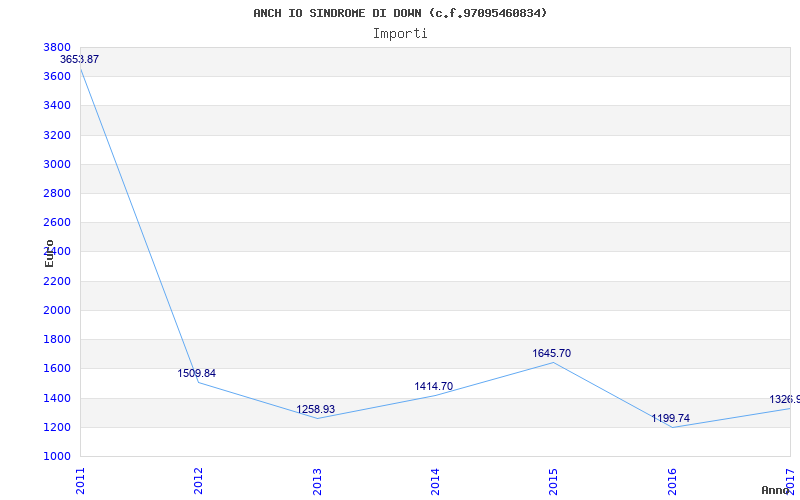Click the 1200 y-axis value
The image size is (800, 500).
pyautogui.click(x=57, y=427)
